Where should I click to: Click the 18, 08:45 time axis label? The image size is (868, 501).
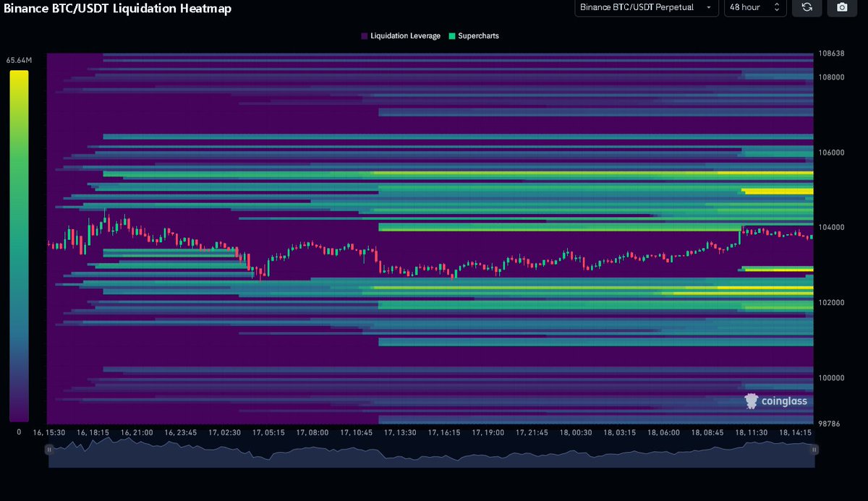(707, 432)
